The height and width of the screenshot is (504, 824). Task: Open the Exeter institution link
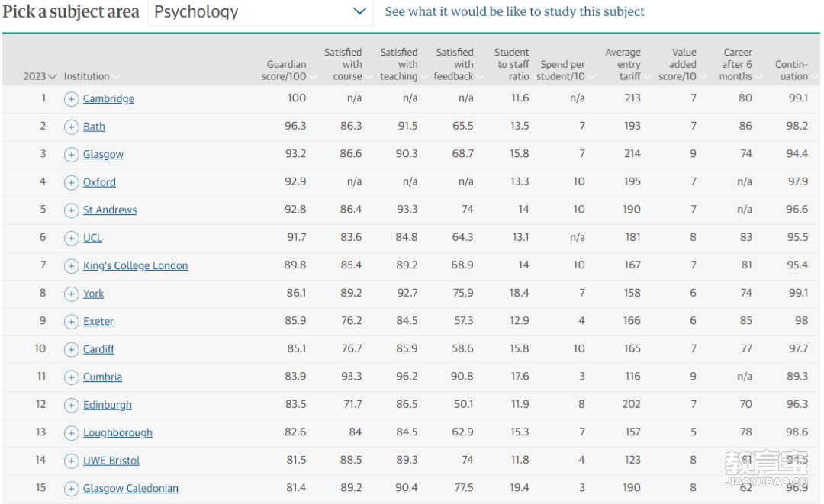pos(98,321)
